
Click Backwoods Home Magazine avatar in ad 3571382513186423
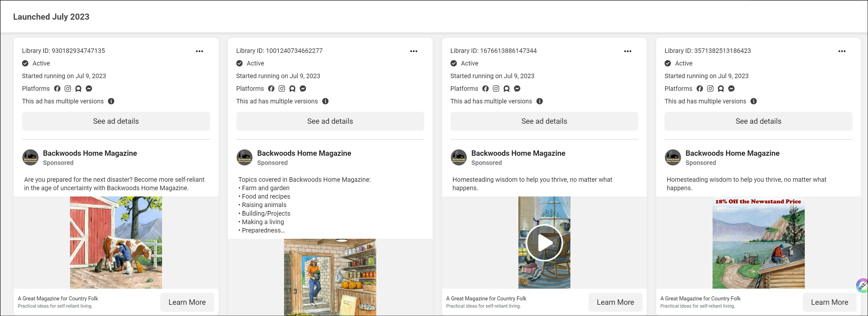(673, 157)
